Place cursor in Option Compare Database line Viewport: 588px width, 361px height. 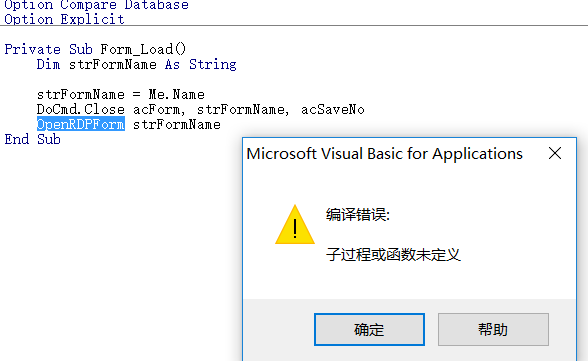96,5
